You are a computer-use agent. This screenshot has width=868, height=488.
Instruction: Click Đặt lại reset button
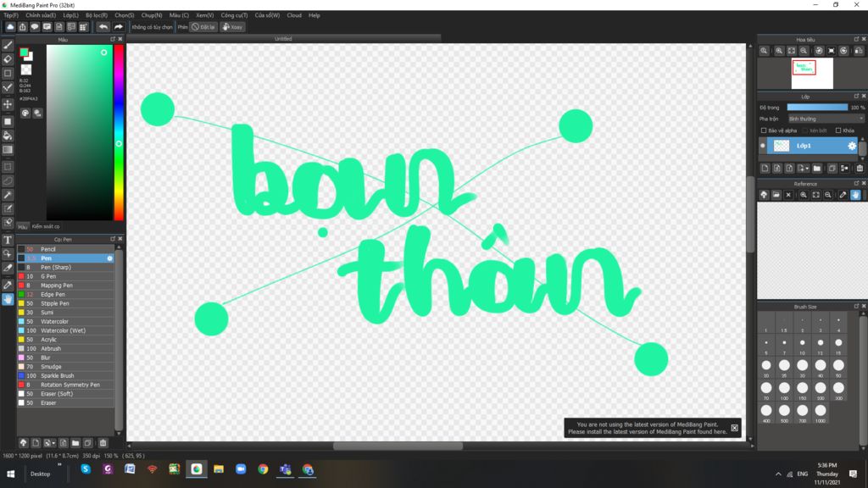203,26
